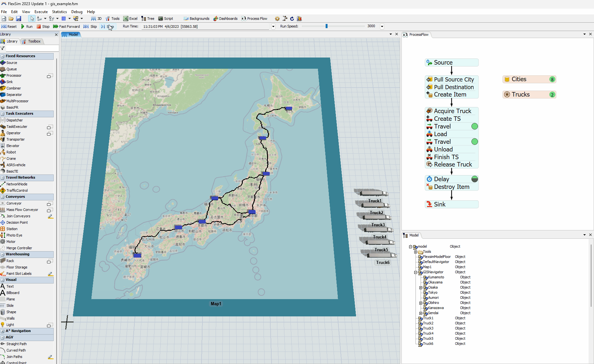Click the Save model icon
This screenshot has width=594, height=364.
point(19,19)
